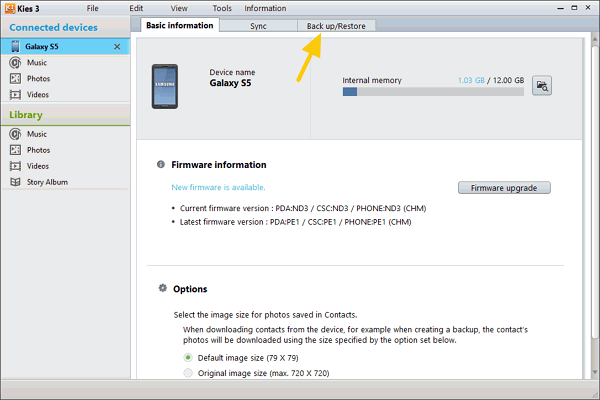600x400 pixels.
Task: Disconnect Galaxy S5 with the X button
Action: click(117, 47)
